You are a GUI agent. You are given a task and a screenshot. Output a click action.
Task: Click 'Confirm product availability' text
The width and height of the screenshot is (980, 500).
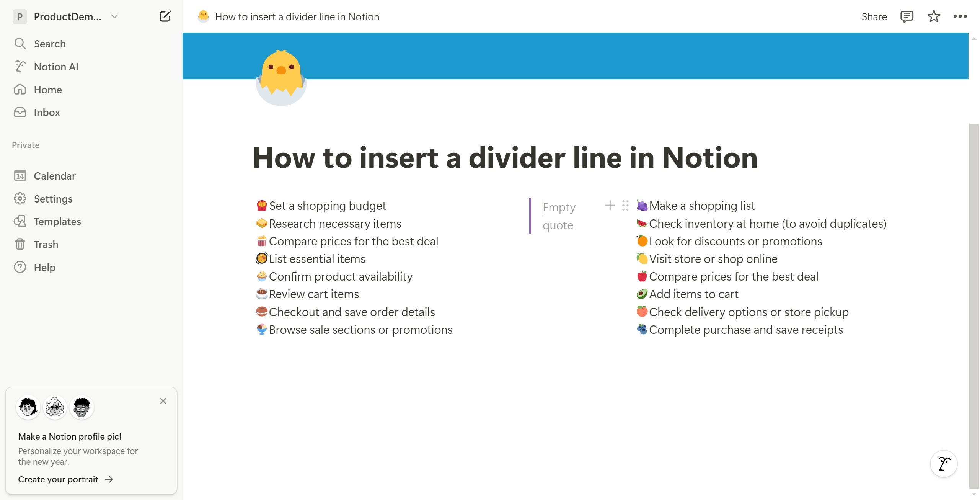click(341, 276)
